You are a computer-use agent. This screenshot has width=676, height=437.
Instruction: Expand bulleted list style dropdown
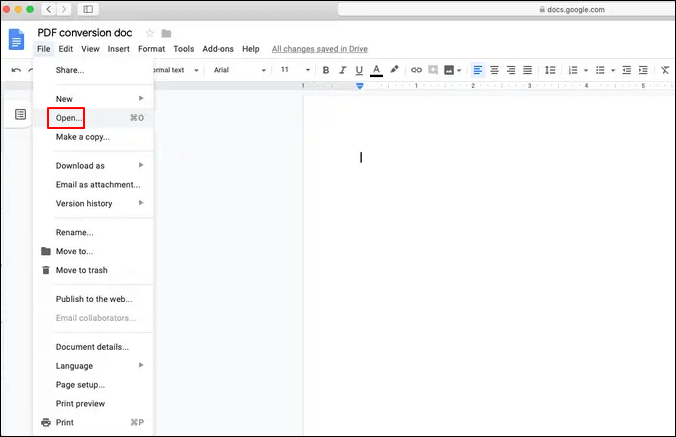tap(613, 70)
